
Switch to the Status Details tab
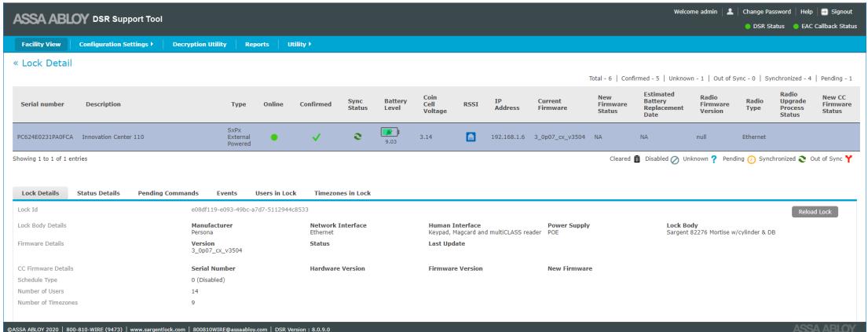click(98, 193)
